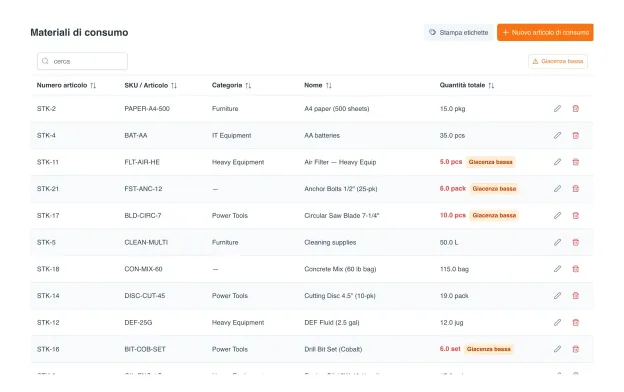Click SKU DISC-CUT-45
The width and height of the screenshot is (624, 392).
[144, 296]
